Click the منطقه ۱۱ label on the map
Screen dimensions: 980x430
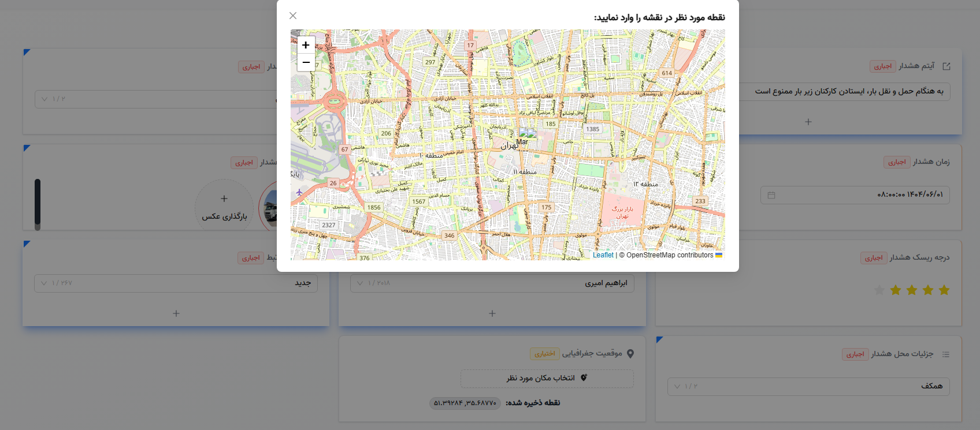pos(525,172)
